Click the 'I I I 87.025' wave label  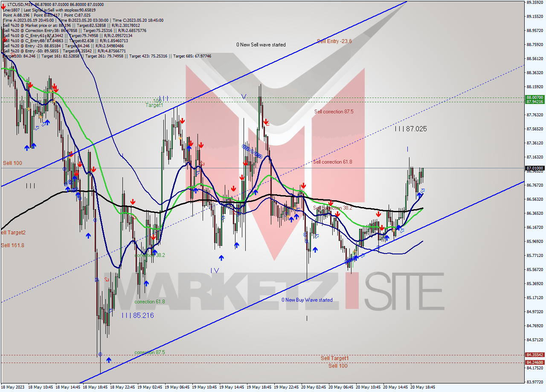410,129
